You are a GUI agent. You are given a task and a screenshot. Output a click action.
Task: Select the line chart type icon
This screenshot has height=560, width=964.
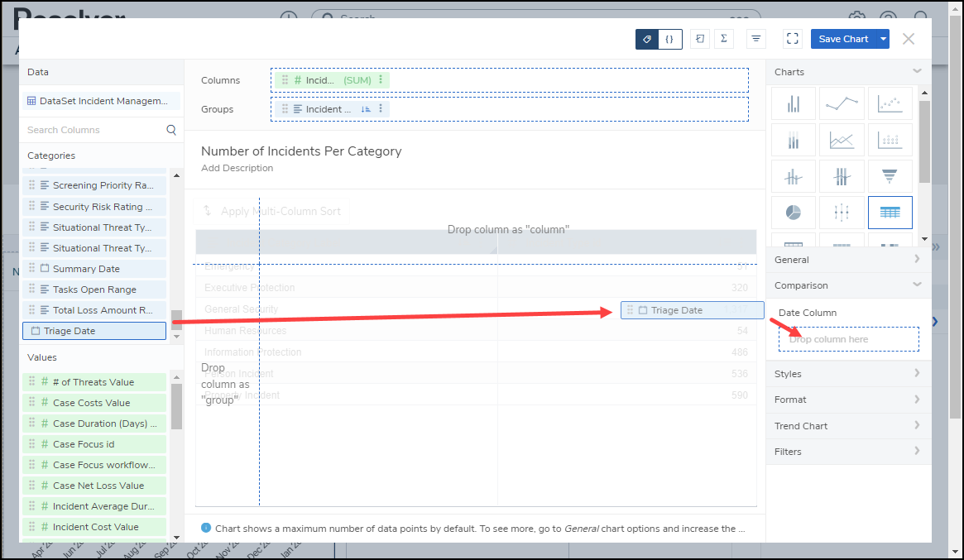[x=842, y=103]
